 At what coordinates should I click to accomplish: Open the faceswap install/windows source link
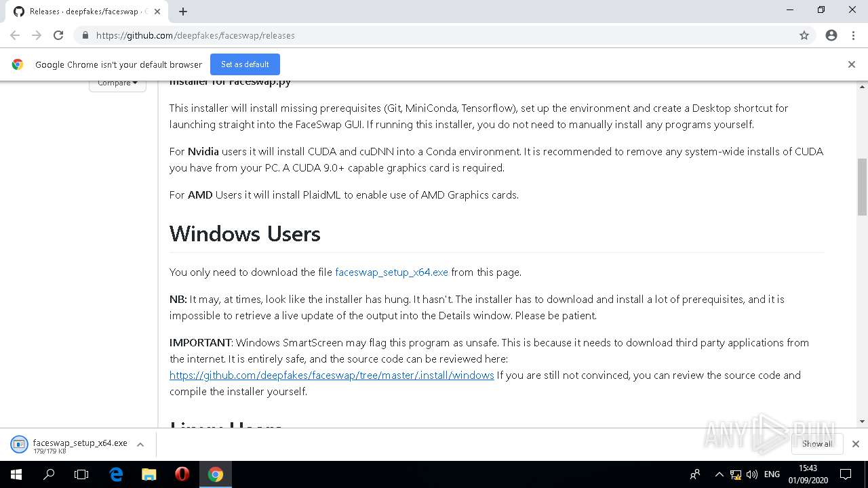coord(332,375)
